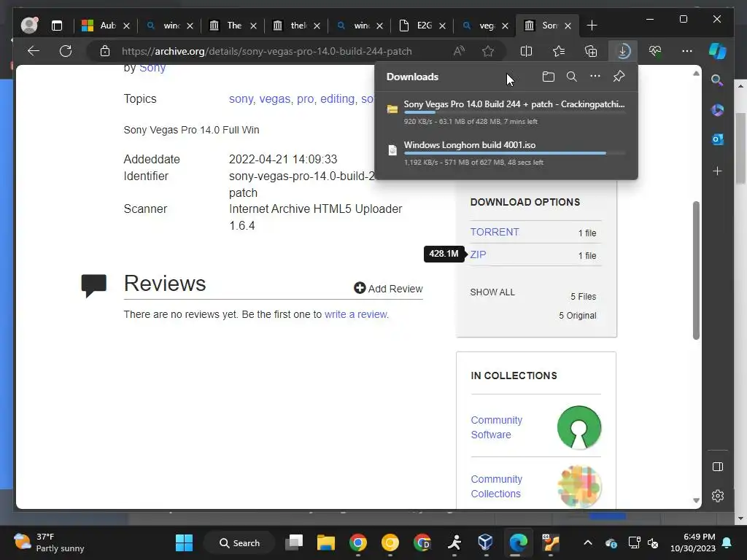Click the Add Review button
The width and height of the screenshot is (747, 560).
(388, 289)
